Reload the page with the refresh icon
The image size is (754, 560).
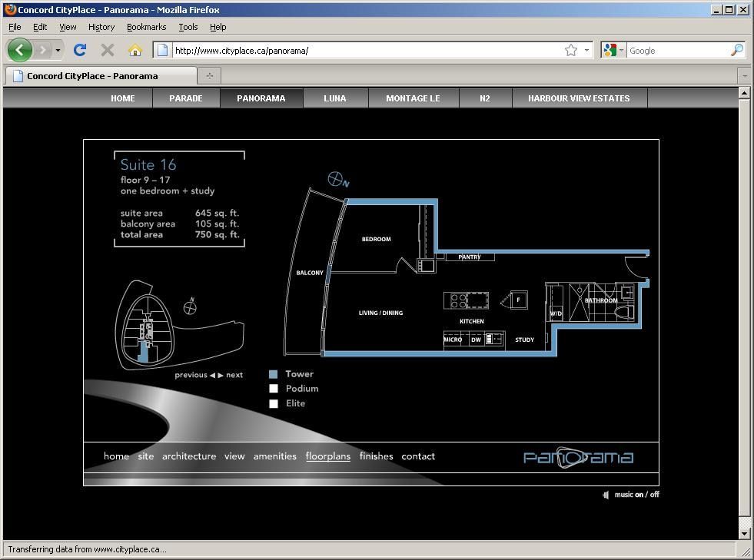tap(79, 50)
